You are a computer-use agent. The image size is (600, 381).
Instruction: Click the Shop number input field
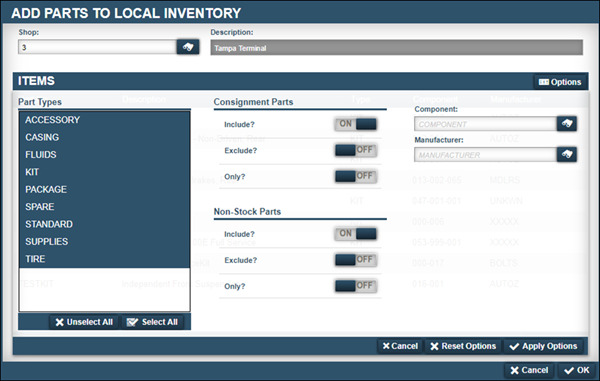click(x=97, y=47)
